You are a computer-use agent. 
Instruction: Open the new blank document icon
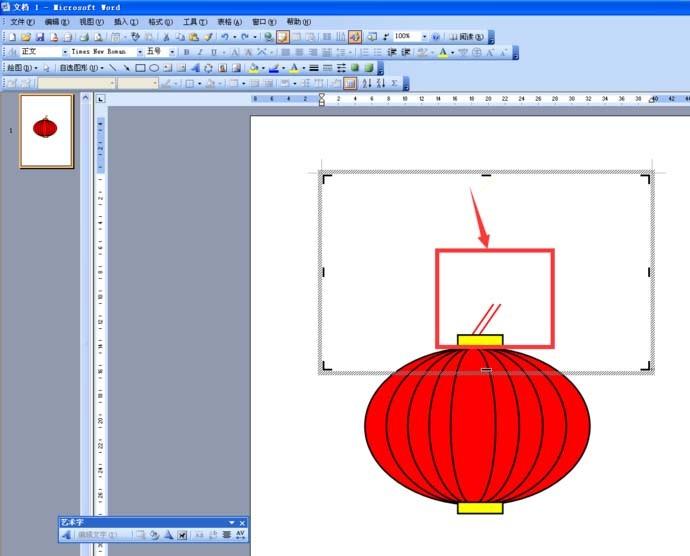tap(12, 36)
